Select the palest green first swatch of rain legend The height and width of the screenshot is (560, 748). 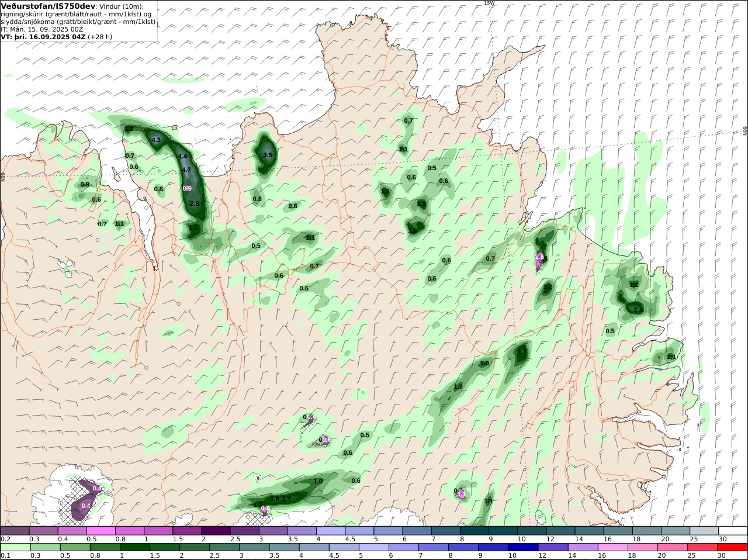tap(15, 547)
